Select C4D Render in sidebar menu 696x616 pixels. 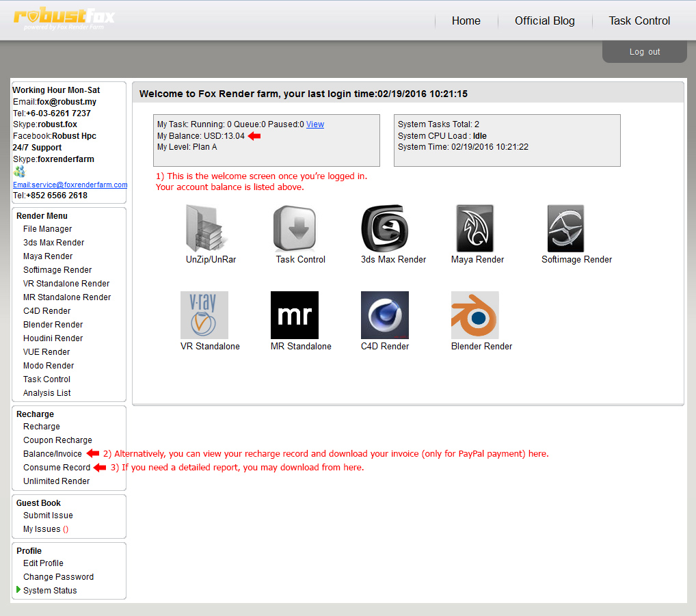[46, 311]
